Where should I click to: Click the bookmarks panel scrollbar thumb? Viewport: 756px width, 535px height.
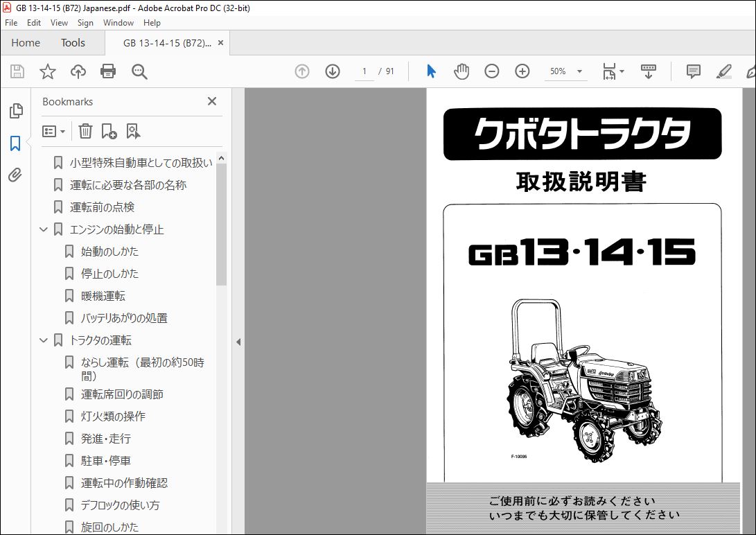point(221,224)
